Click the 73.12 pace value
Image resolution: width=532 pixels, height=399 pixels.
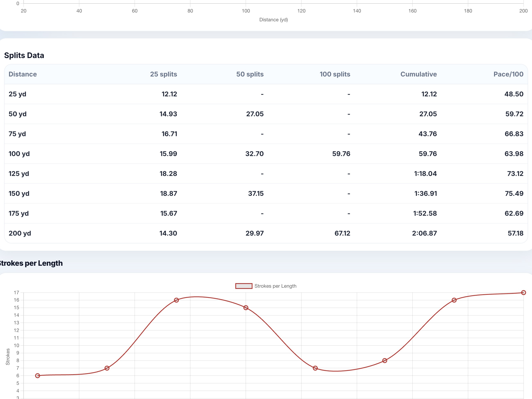[515, 174]
